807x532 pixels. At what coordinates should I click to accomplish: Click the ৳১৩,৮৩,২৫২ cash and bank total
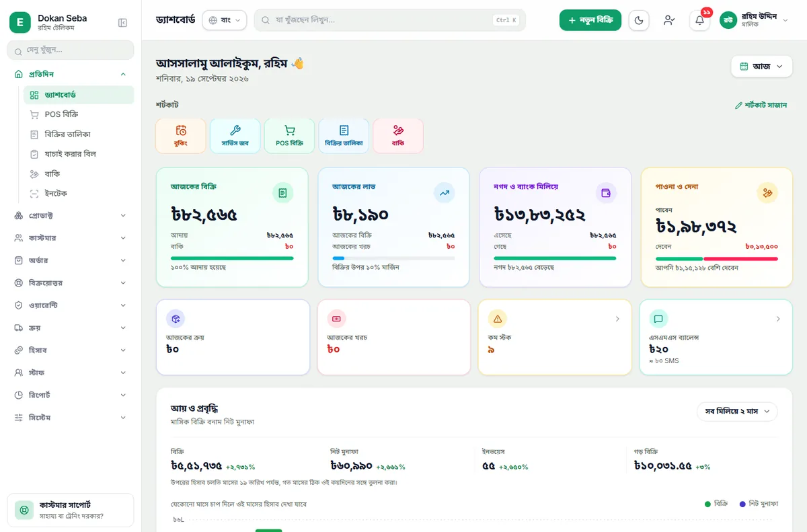(540, 215)
